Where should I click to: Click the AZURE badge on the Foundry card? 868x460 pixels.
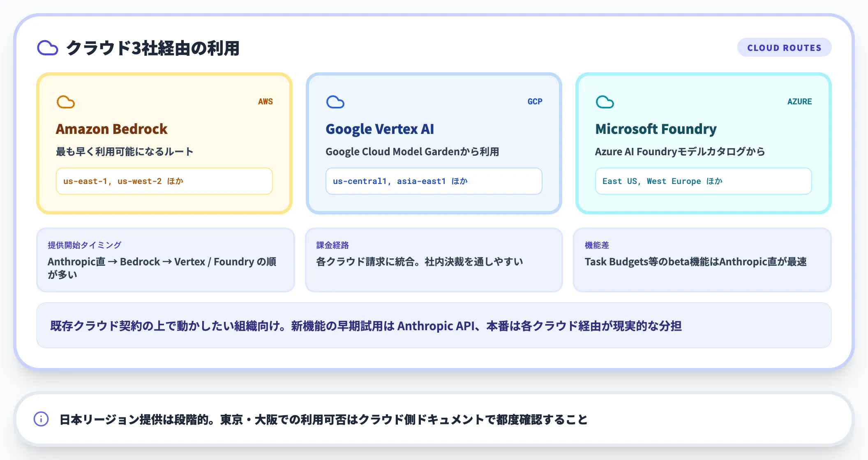tap(800, 101)
